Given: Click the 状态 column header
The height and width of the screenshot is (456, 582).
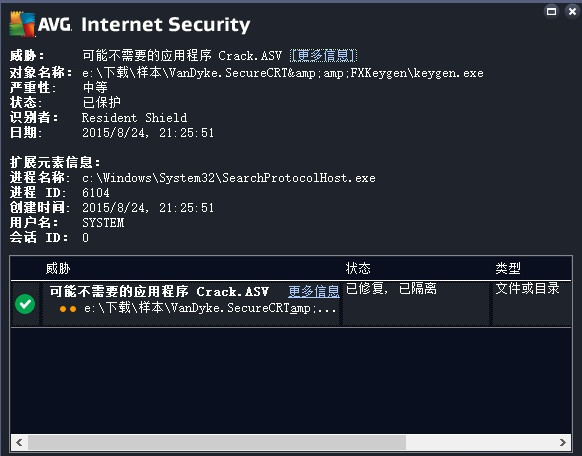Looking at the screenshot, I should coord(358,268).
